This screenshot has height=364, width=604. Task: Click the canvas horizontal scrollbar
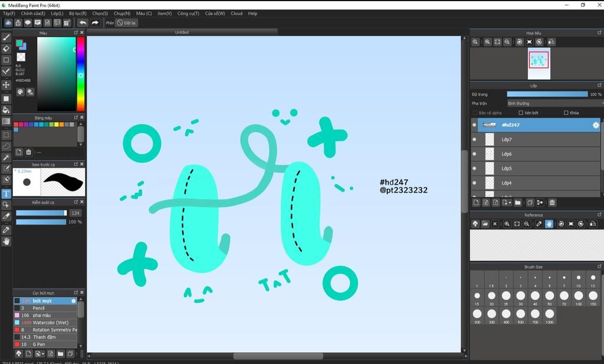click(278, 356)
